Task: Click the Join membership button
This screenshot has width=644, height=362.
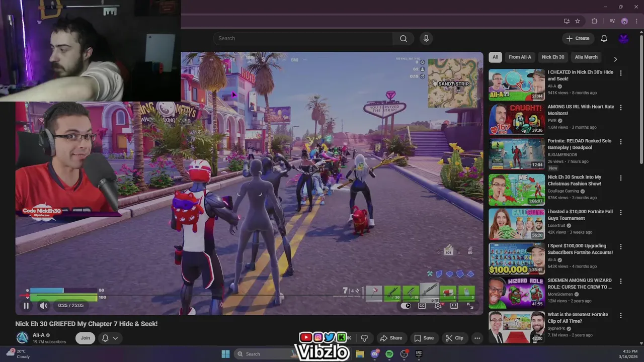Action: coord(86,338)
